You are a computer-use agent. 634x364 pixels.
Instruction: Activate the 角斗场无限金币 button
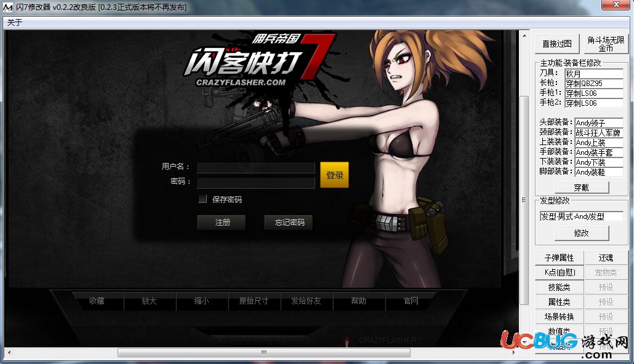[x=606, y=44]
